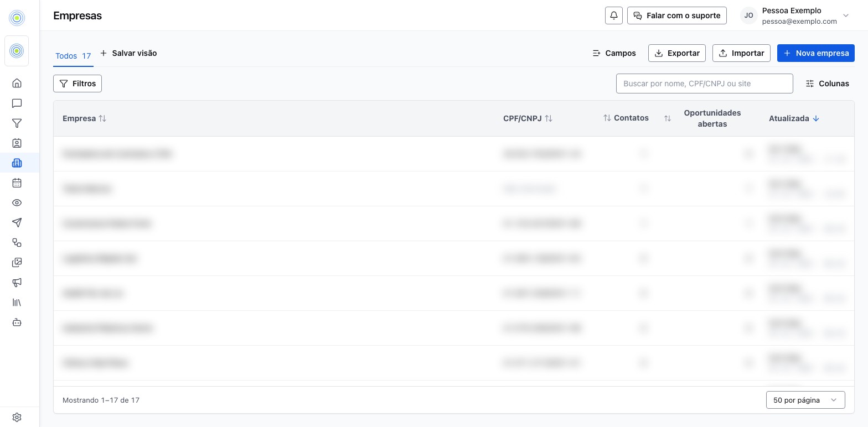Open the robot bot icon in sidebar

[17, 322]
